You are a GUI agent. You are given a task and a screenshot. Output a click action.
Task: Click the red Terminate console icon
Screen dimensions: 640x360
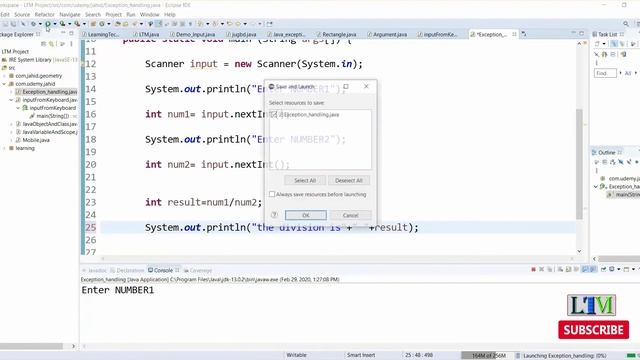(x=533, y=269)
